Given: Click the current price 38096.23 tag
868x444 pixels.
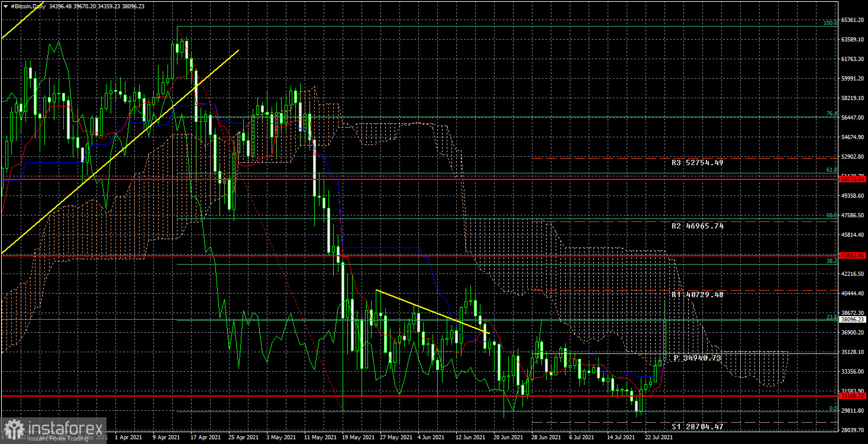Looking at the screenshot, I should coord(853,319).
